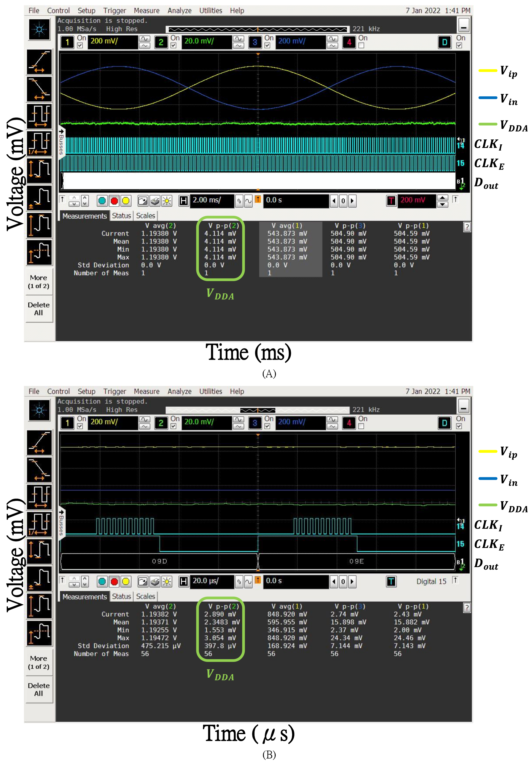Screen dimensions: 532x764
Task: Select rise time measurement icon in top sidebar
Action: [39, 62]
